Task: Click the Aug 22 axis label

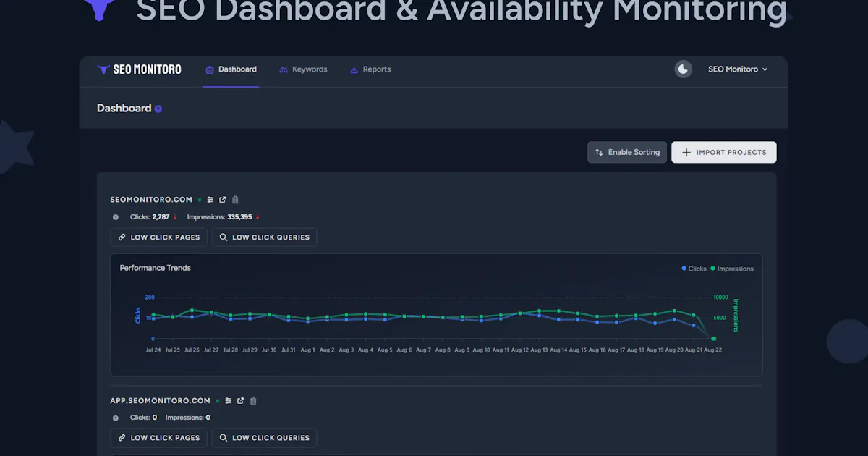Action: 713,350
